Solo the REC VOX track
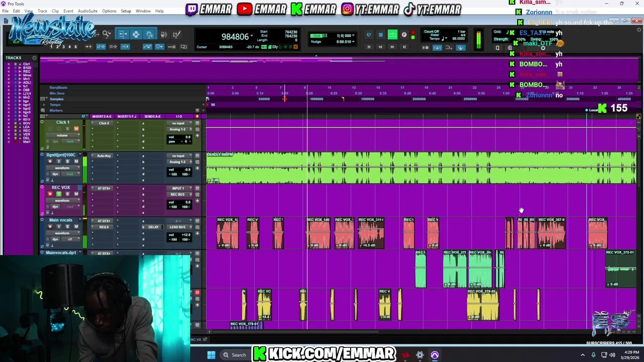Image resolution: width=644 pixels, height=362 pixels. pos(67,194)
